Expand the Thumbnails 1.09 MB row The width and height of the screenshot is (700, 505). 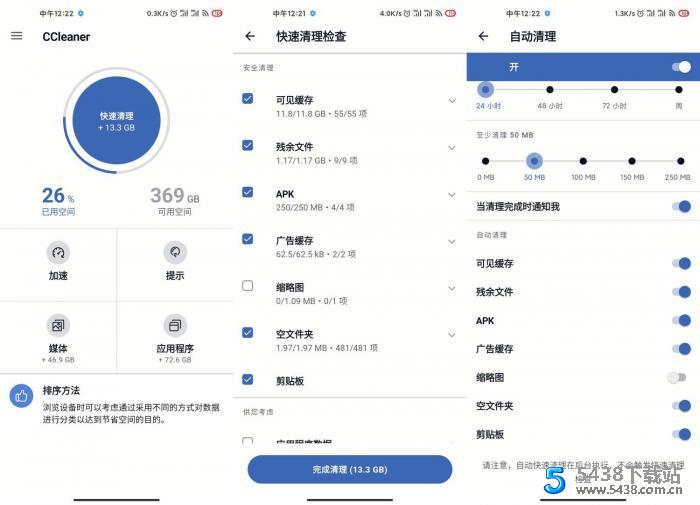tap(452, 288)
